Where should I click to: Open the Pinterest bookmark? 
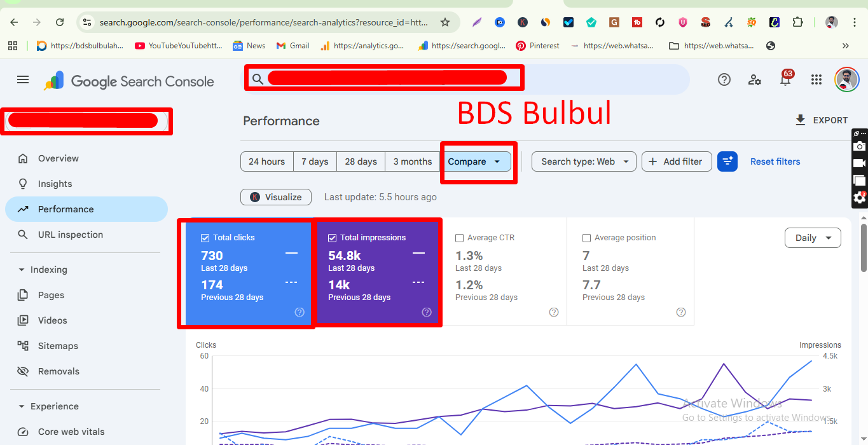pyautogui.click(x=538, y=46)
